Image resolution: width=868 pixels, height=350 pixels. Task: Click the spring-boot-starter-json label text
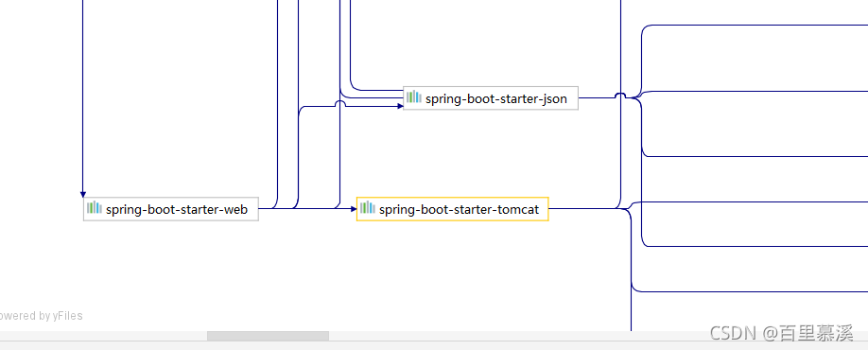(496, 99)
